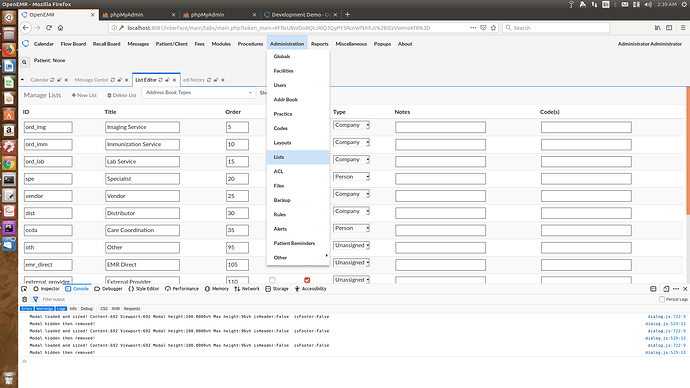Click the OpenEMR logo icon

[x=26, y=44]
